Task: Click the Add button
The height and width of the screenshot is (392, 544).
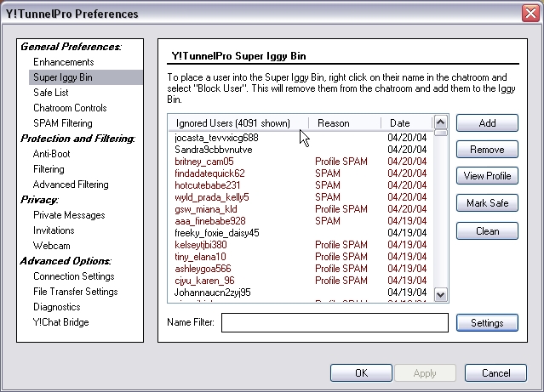Action: point(487,123)
